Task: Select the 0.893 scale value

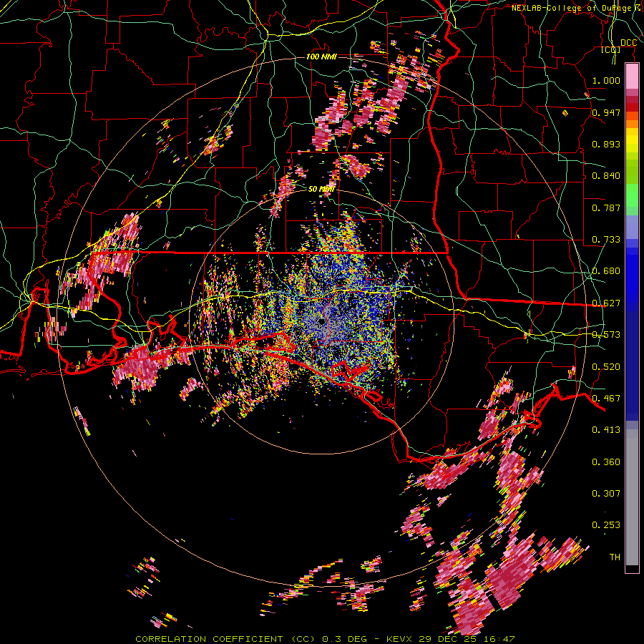Action: [x=606, y=144]
